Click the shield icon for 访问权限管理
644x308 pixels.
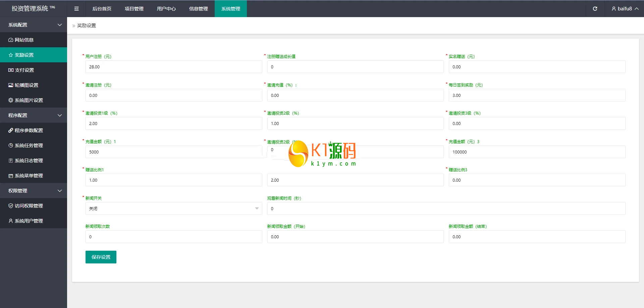point(11,206)
